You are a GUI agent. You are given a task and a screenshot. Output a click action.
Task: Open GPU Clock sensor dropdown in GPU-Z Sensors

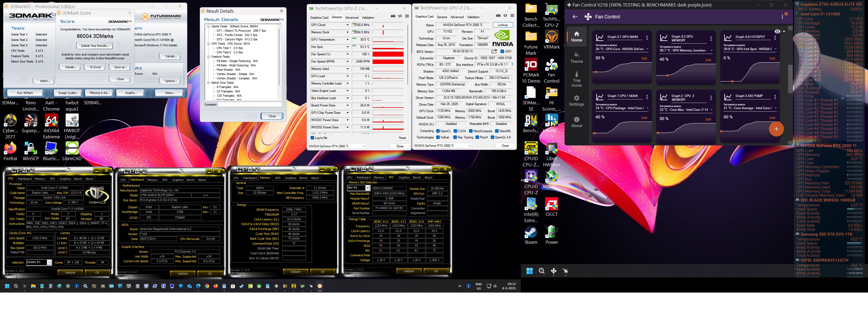click(x=347, y=25)
